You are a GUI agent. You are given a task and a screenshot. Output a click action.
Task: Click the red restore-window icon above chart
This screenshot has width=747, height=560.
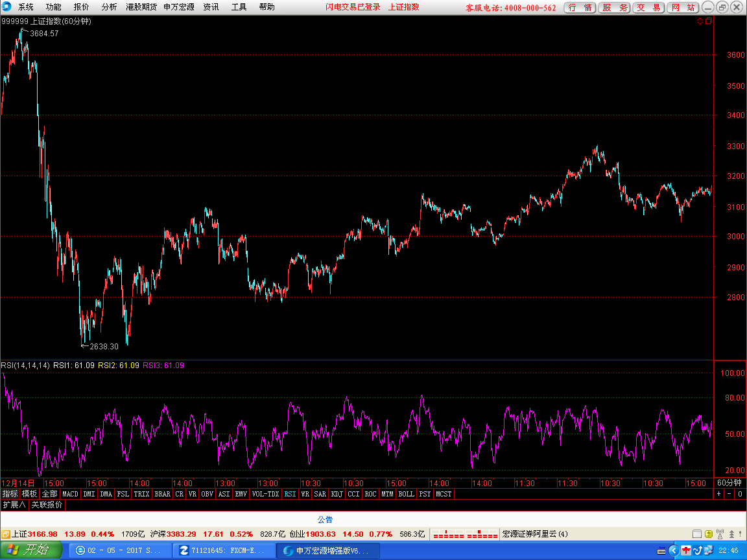pyautogui.click(x=709, y=21)
